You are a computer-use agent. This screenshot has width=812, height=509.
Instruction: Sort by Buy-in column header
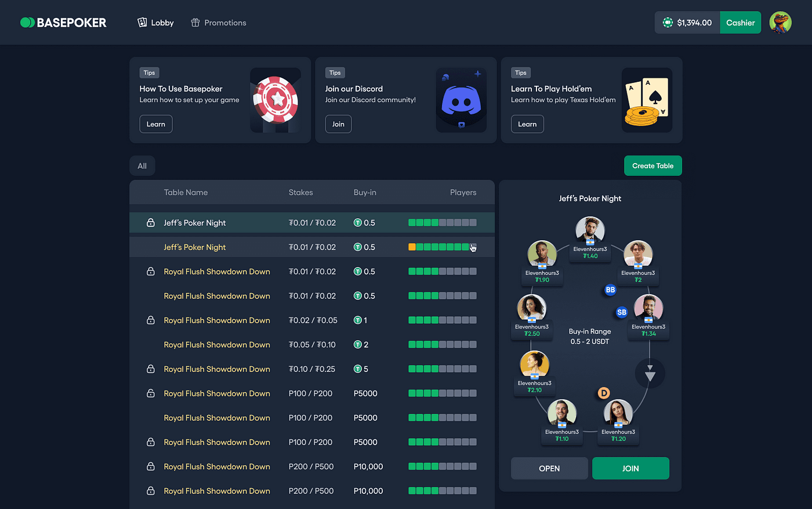click(365, 192)
